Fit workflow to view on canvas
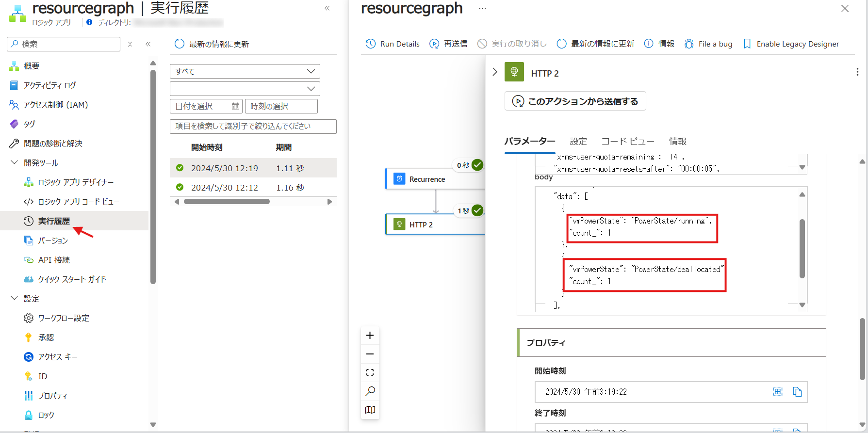The width and height of the screenshot is (868, 433). (x=370, y=372)
